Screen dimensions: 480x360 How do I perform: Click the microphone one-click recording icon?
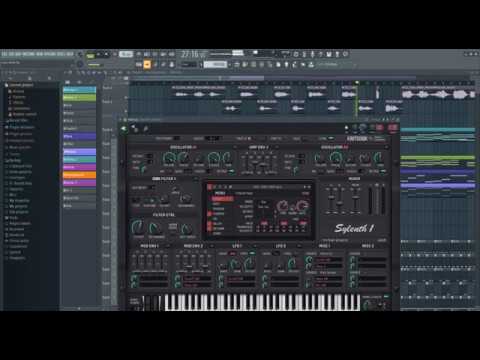(x=312, y=54)
